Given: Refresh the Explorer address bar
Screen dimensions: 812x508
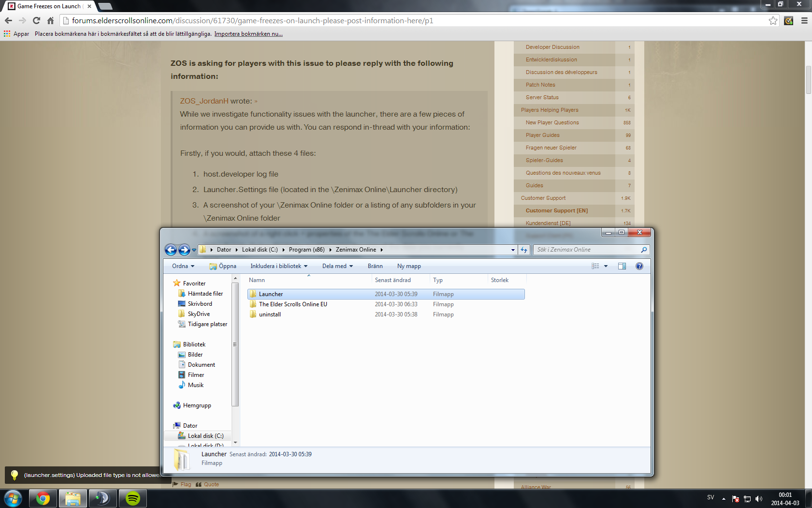Looking at the screenshot, I should coord(524,250).
